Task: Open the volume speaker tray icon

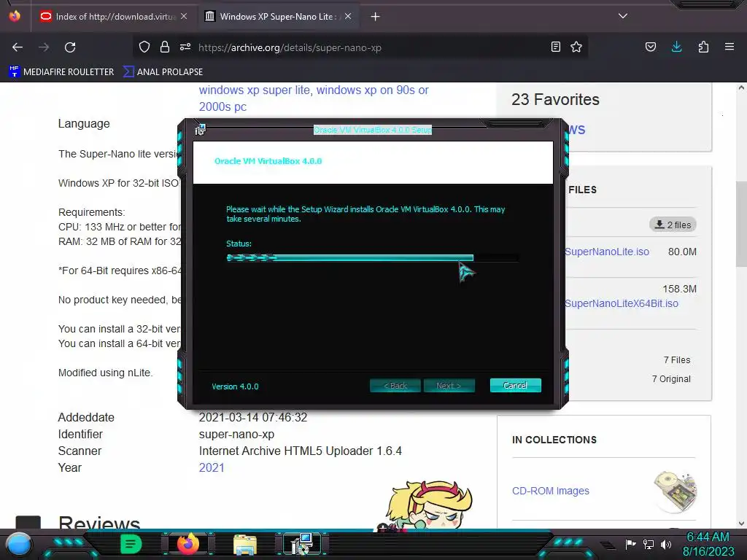Action: point(665,544)
